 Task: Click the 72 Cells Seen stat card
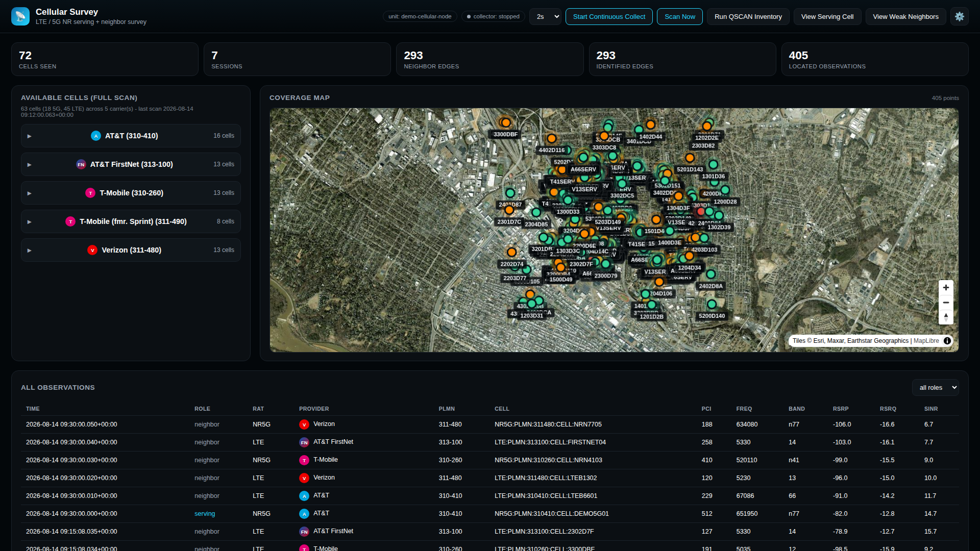105,59
